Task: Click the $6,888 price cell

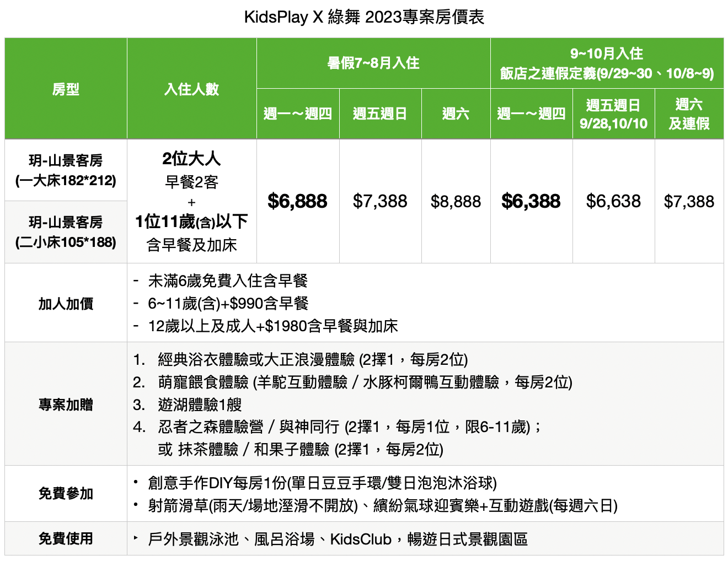Action: tap(298, 201)
